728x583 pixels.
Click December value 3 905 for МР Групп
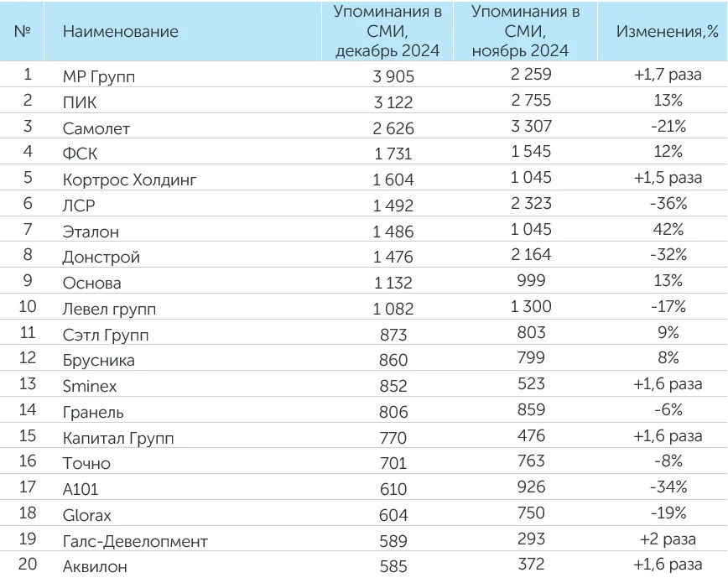click(x=393, y=77)
